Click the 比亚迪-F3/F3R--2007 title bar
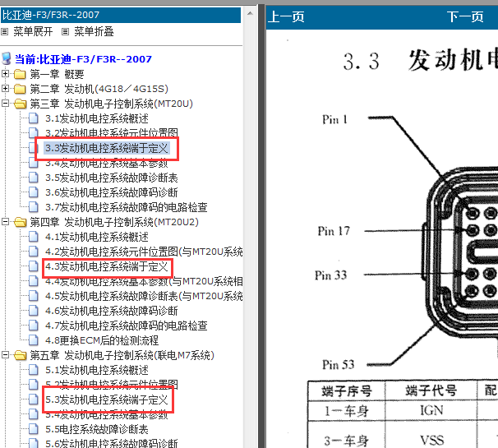This screenshot has width=498, height=448. coord(121,15)
